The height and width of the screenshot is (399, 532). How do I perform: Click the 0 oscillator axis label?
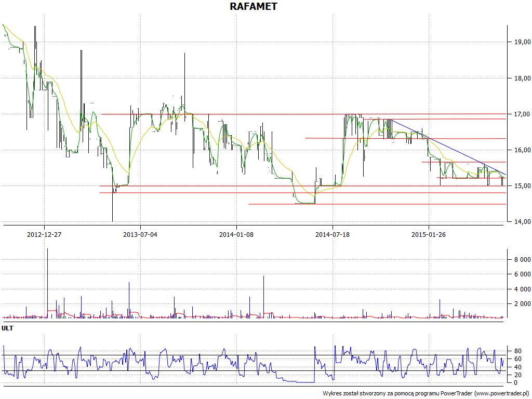[x=516, y=383]
